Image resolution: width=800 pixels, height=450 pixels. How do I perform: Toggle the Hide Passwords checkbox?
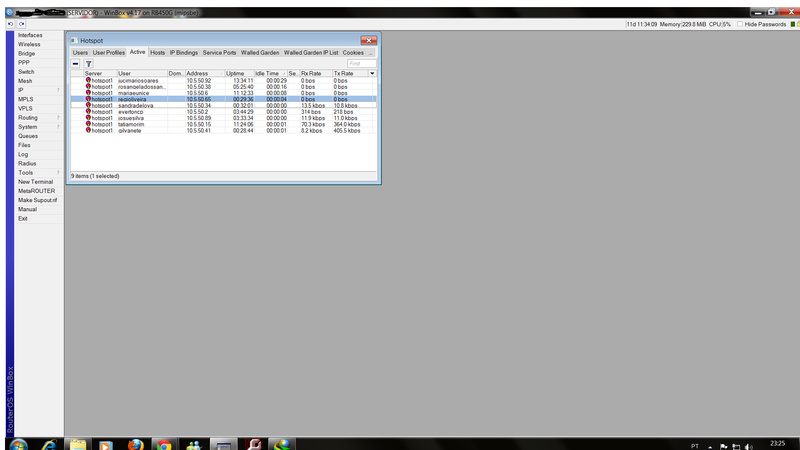click(x=740, y=24)
